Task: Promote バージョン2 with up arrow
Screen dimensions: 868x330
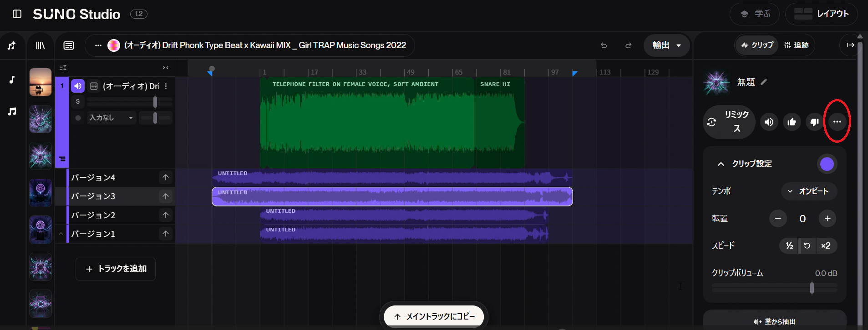Action: pos(166,215)
